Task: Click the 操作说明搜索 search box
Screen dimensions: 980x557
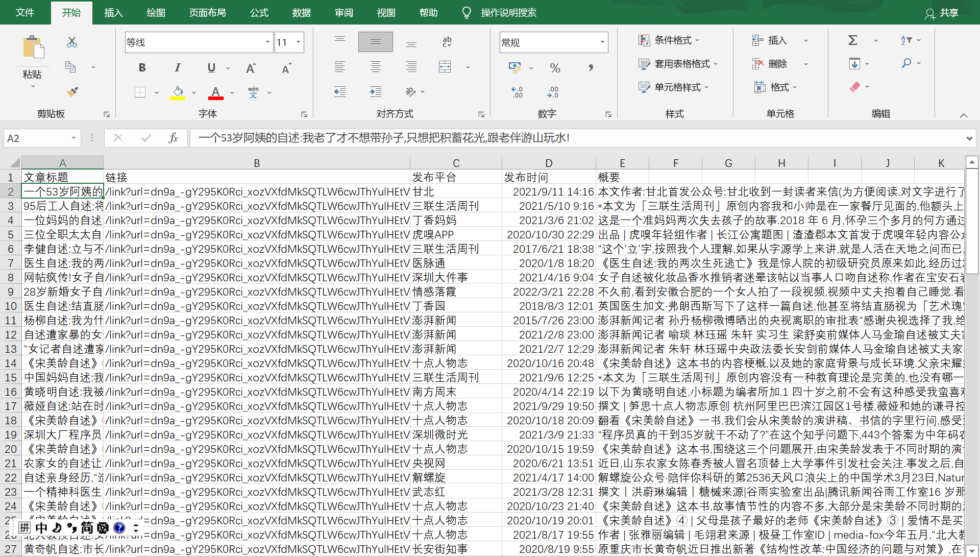Action: tap(508, 12)
